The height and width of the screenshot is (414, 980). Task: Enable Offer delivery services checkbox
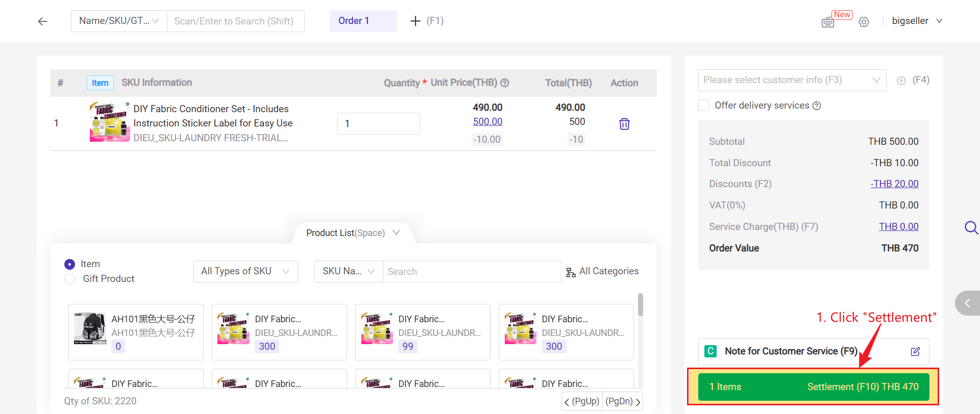[x=704, y=105]
